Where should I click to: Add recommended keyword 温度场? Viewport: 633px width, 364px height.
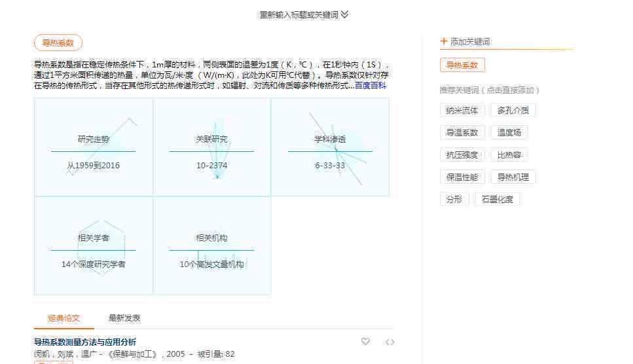coord(509,132)
